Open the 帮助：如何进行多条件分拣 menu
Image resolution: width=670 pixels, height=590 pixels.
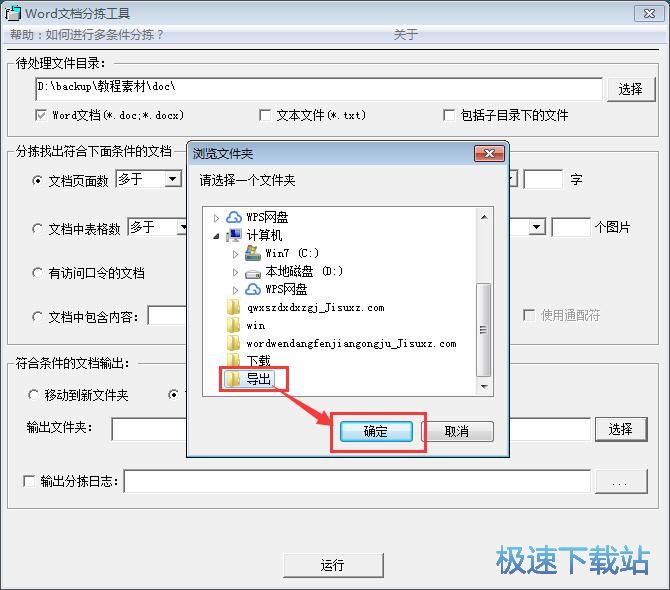(86, 35)
